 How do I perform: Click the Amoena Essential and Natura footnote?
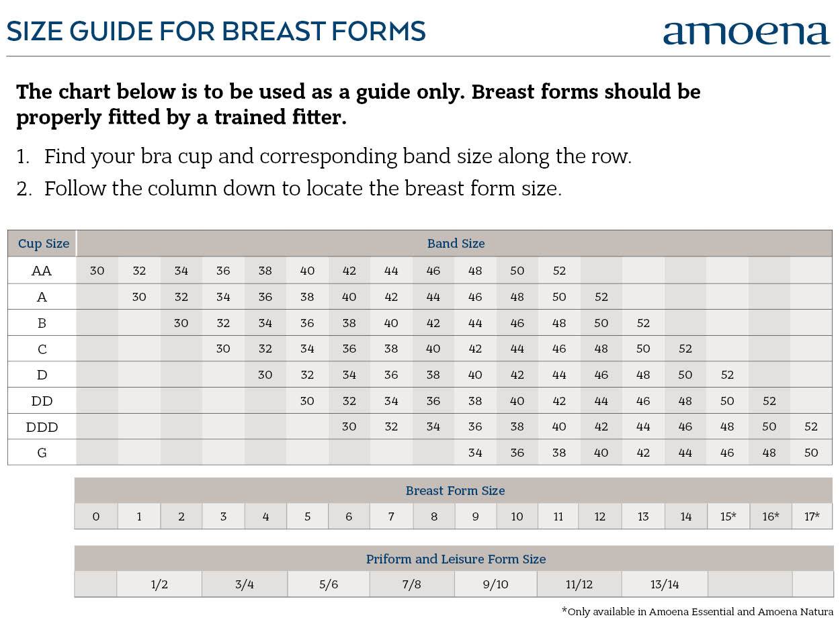tap(697, 612)
